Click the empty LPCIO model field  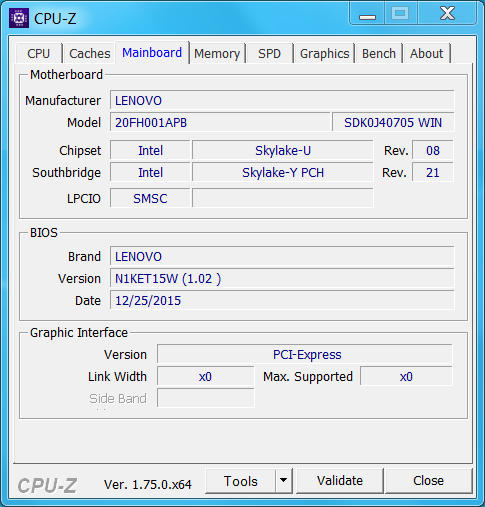tap(283, 198)
